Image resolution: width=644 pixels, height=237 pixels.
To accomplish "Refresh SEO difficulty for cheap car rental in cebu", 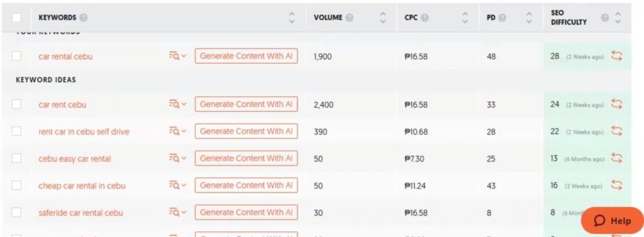I will coord(616,185).
